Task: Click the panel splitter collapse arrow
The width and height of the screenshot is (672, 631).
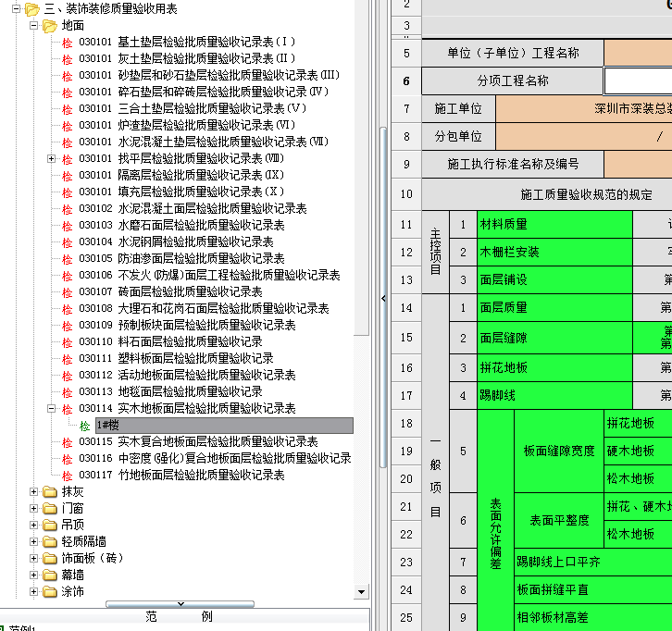Action: 384,298
